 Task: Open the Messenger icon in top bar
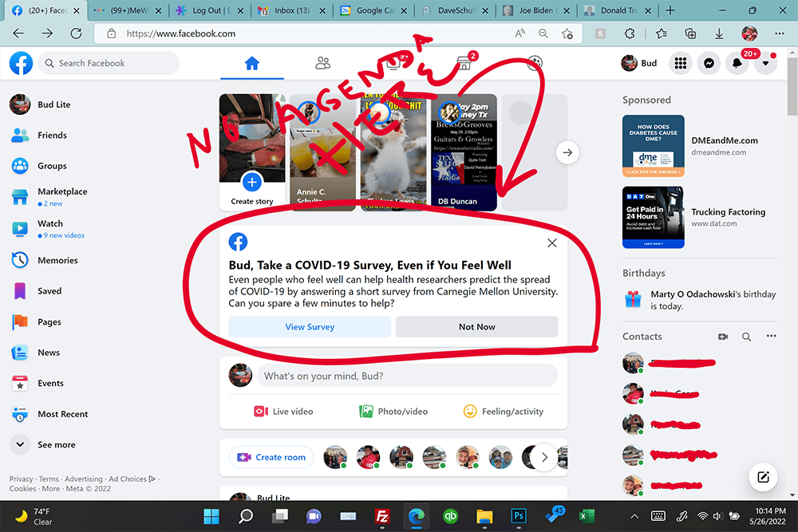point(709,63)
